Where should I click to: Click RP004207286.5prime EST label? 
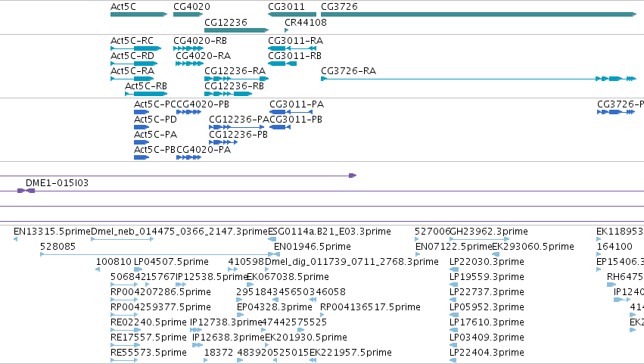(160, 292)
